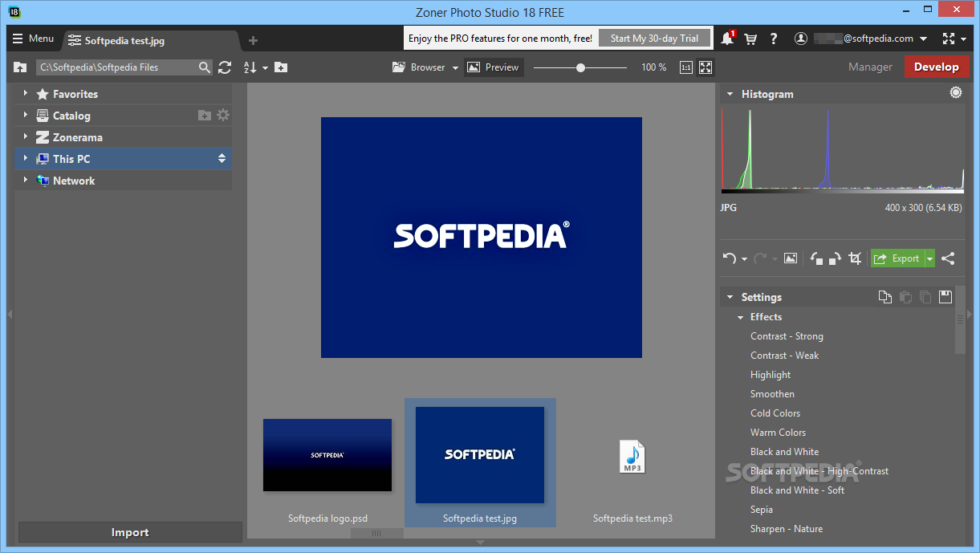
Task: Expand the Zonerama tree node
Action: [x=26, y=136]
